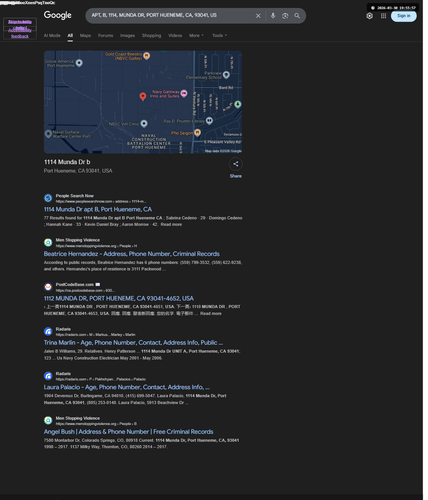Click the Share label under the map

coord(236,176)
